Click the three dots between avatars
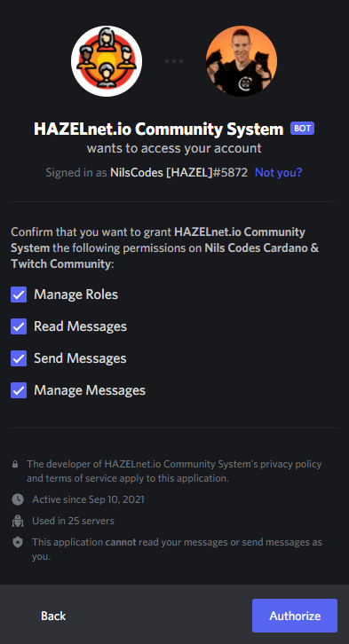The image size is (349, 644). coord(174,61)
